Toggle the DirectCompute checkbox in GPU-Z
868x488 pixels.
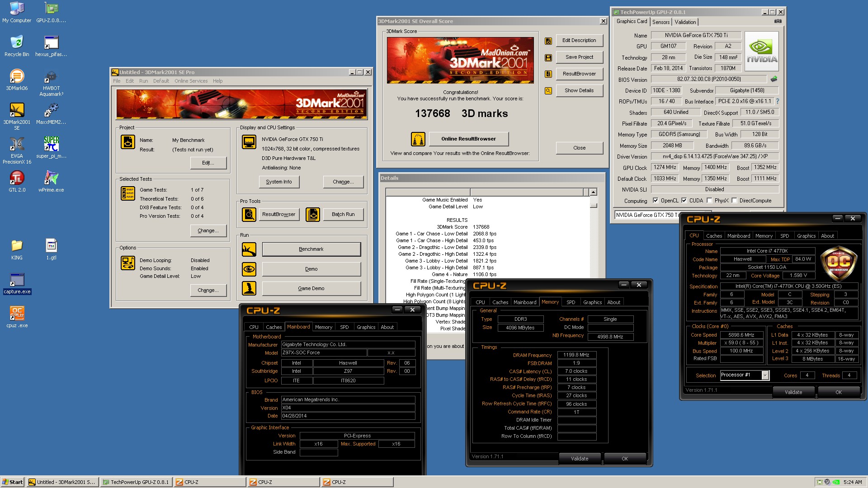(x=734, y=201)
